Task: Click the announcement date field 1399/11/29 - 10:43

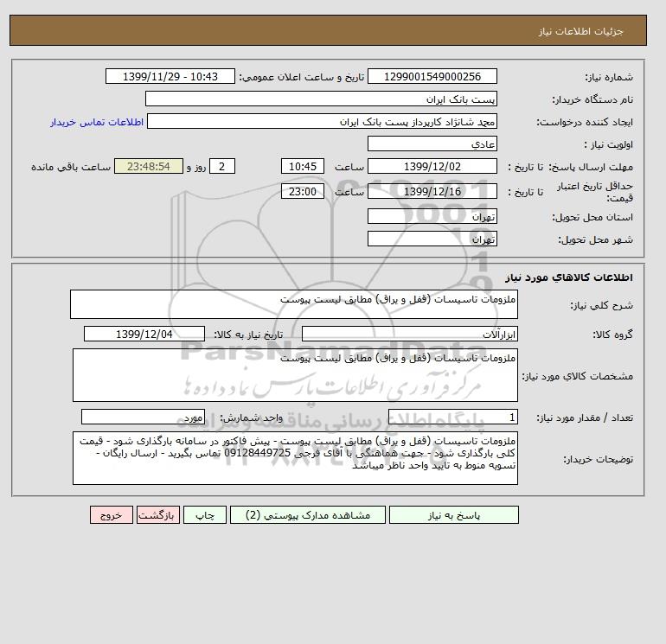Action: pyautogui.click(x=170, y=76)
